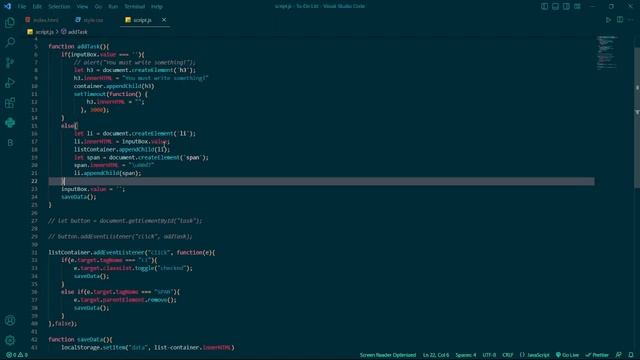The width and height of the screenshot is (640, 360).
Task: Open the Go menu
Action: point(98,7)
